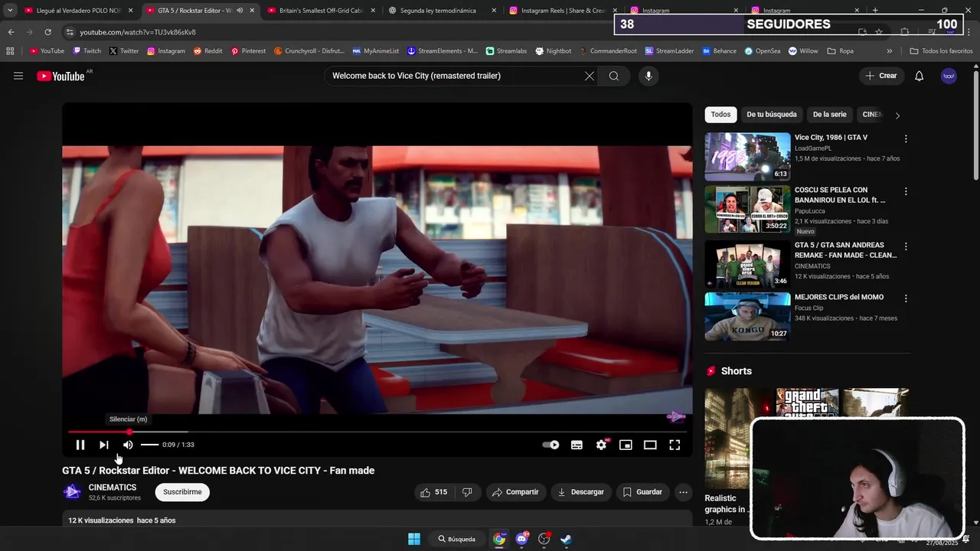
Task: Open the YouTube hamburger guide menu
Action: click(18, 76)
